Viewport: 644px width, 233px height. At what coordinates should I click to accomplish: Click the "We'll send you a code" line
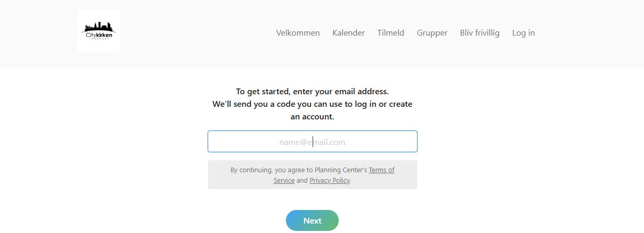[313, 104]
